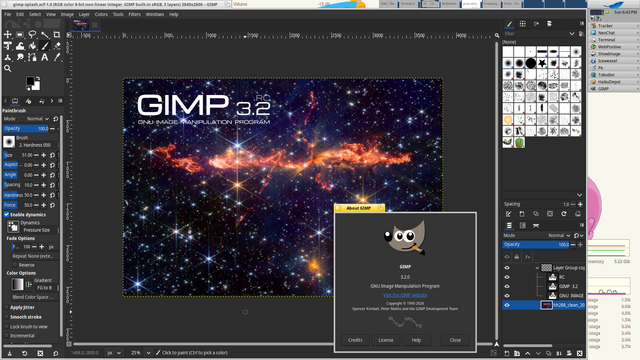Select the Paintbrush tool in the toolbox
Image resolution: width=640 pixels, height=360 pixels.
pos(44,46)
